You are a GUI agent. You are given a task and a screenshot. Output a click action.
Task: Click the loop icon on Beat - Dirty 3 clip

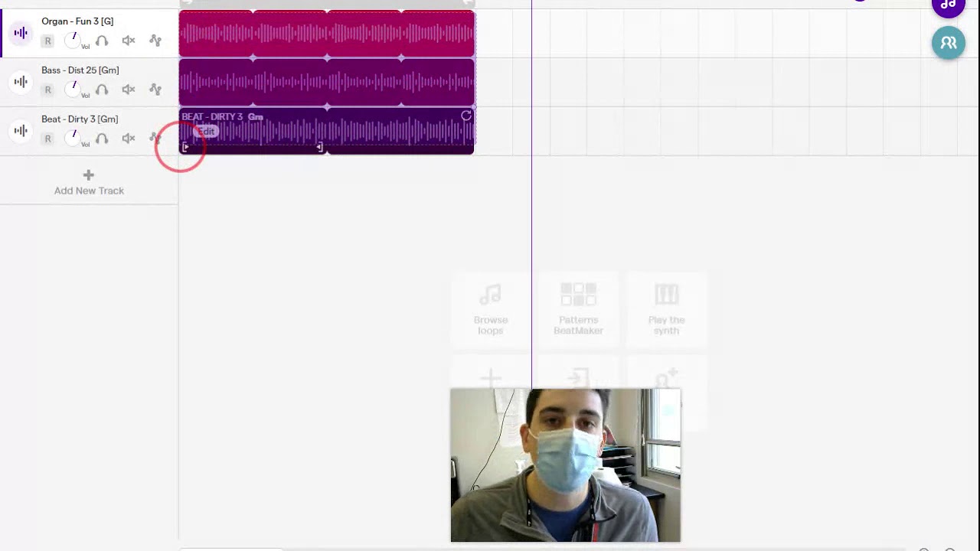coord(466,116)
